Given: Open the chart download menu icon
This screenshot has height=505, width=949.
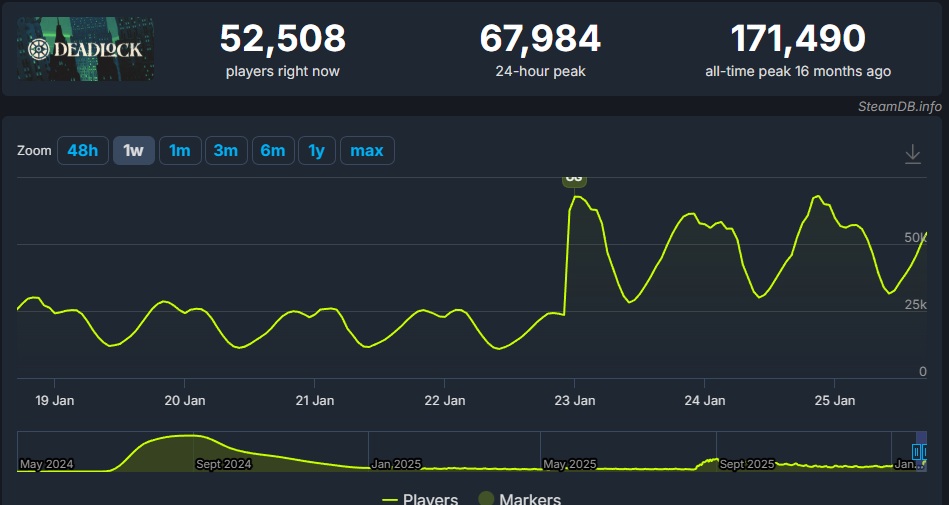Looking at the screenshot, I should click(x=913, y=154).
